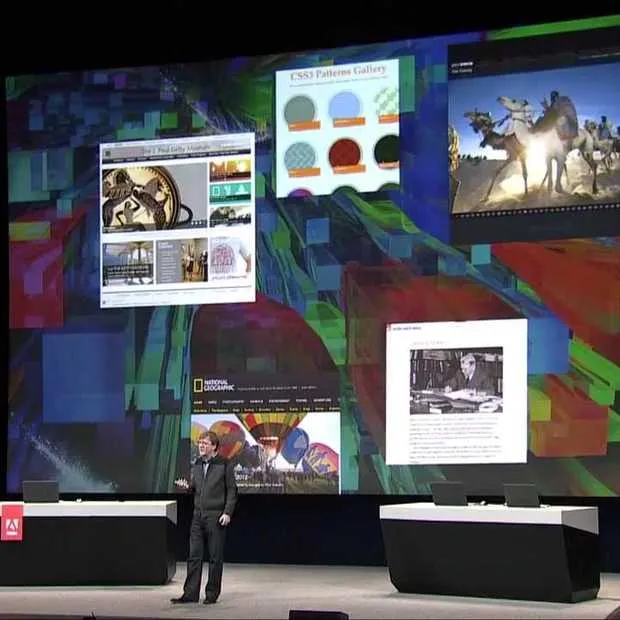Open the CSS3 Patterns Gallery title
This screenshot has width=620, height=620.
point(338,72)
